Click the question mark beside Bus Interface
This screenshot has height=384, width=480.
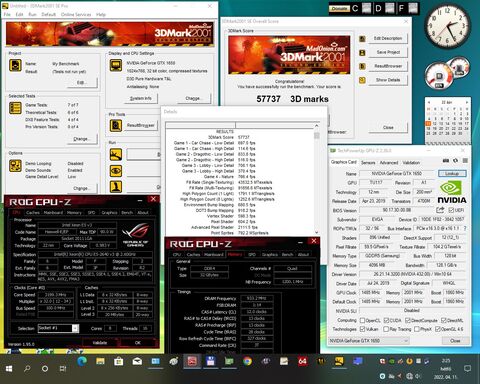click(x=465, y=228)
